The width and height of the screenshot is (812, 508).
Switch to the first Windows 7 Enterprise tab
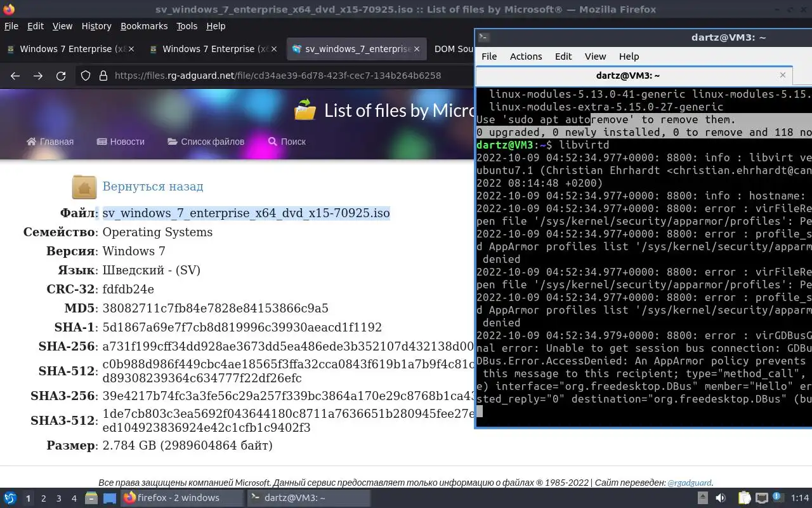click(72, 49)
